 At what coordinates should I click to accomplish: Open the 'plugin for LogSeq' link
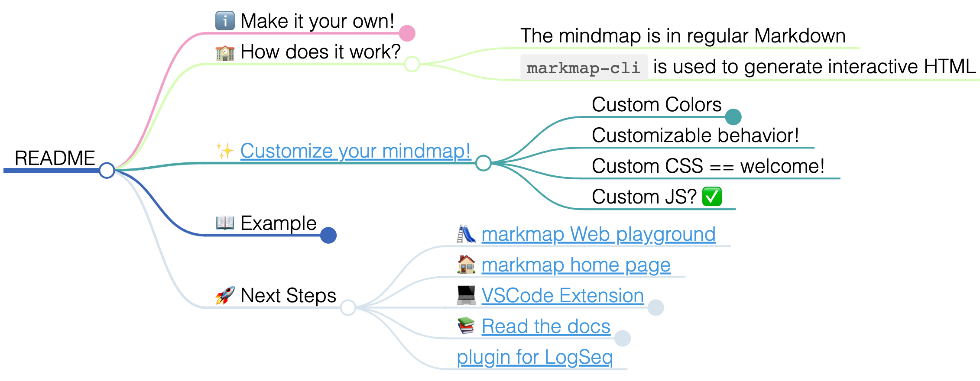(535, 357)
